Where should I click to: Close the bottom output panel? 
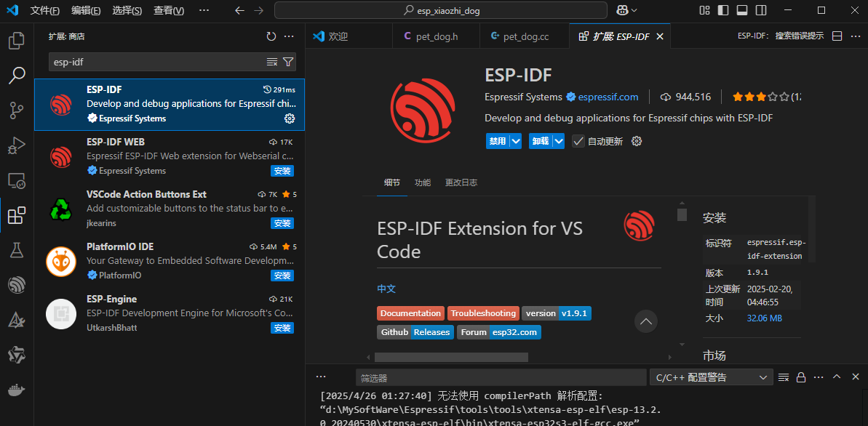coord(856,377)
